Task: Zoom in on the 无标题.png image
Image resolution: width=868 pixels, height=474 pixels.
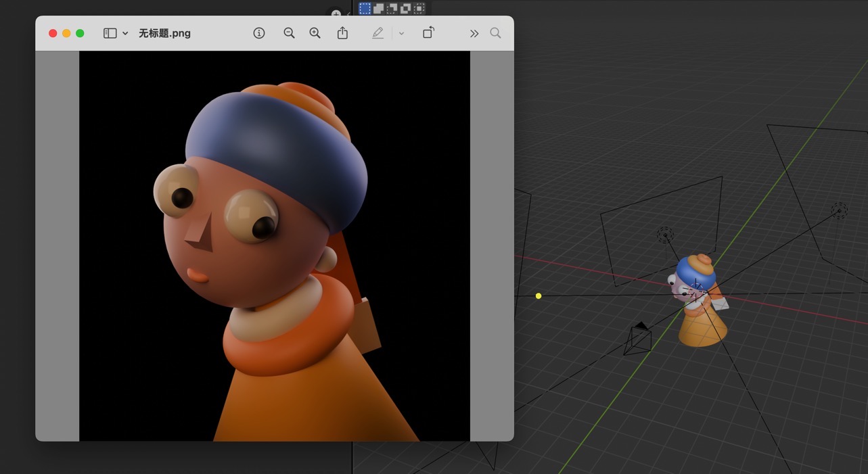Action: (315, 33)
